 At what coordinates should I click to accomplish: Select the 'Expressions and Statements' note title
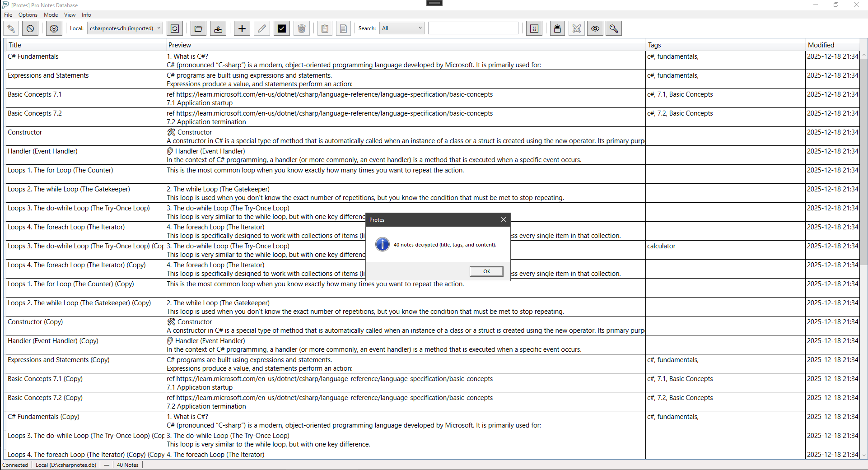click(48, 75)
